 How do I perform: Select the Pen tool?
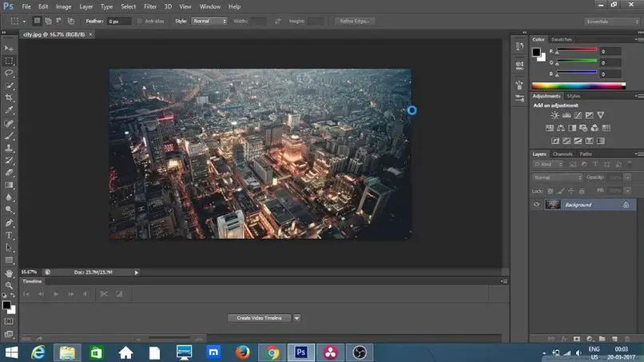click(x=10, y=223)
